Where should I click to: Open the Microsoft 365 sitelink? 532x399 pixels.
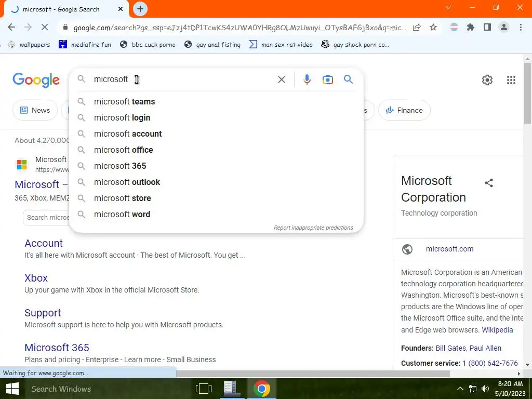pos(57,348)
